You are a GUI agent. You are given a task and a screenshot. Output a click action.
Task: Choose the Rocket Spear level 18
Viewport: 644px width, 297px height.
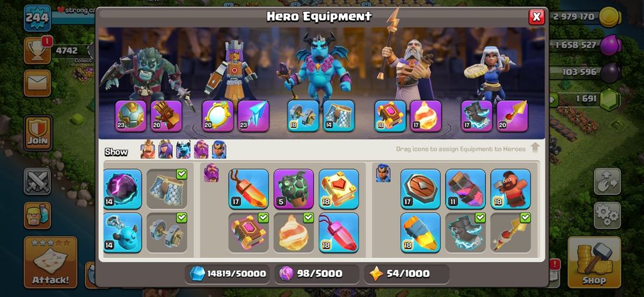pyautogui.click(x=420, y=232)
